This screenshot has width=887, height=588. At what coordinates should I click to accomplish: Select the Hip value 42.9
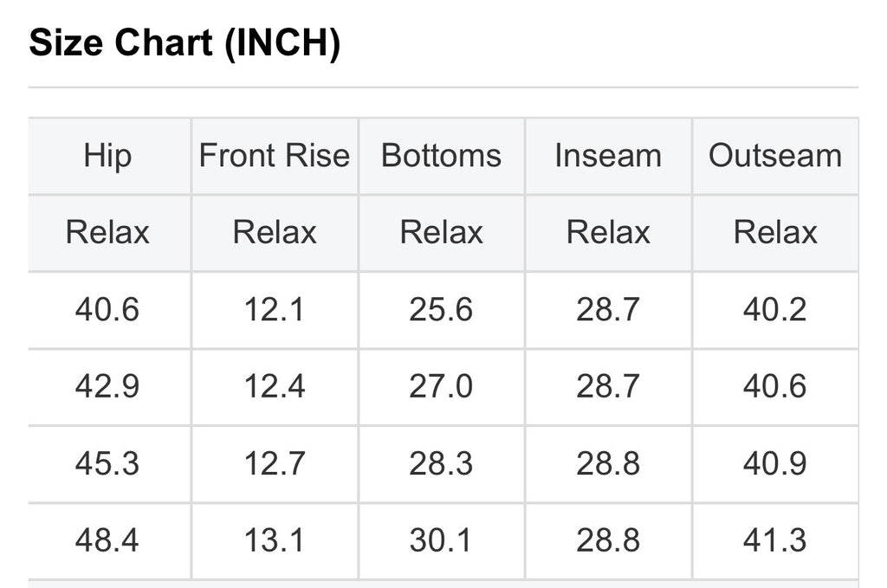pyautogui.click(x=108, y=386)
